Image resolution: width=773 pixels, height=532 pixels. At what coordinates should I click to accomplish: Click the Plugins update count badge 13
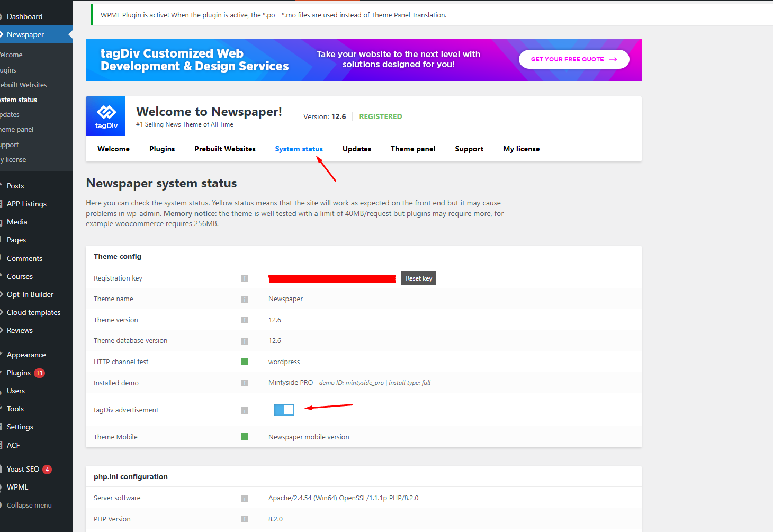pos(39,373)
